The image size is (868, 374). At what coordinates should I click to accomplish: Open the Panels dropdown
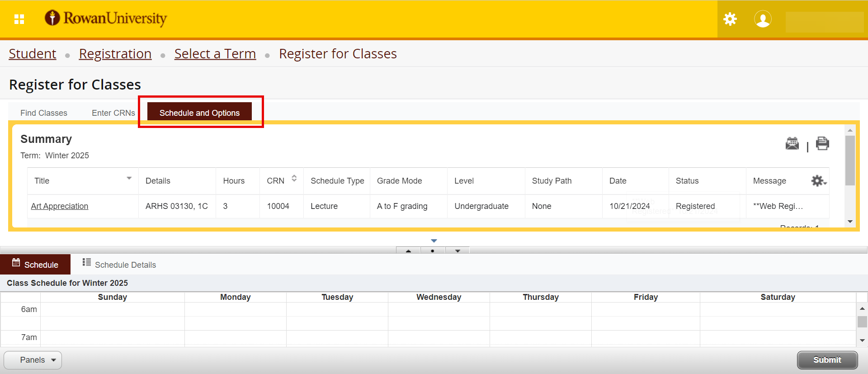33,360
